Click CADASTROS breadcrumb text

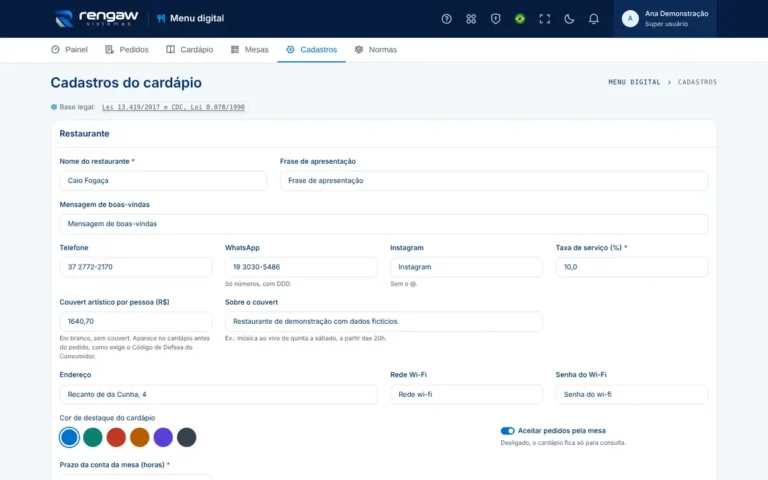tap(697, 82)
